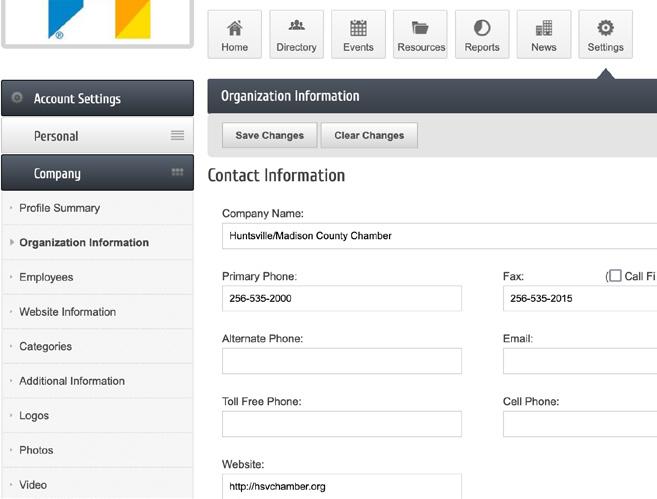This screenshot has height=499, width=657.
Task: Open the Home navigation button
Action: (x=235, y=34)
